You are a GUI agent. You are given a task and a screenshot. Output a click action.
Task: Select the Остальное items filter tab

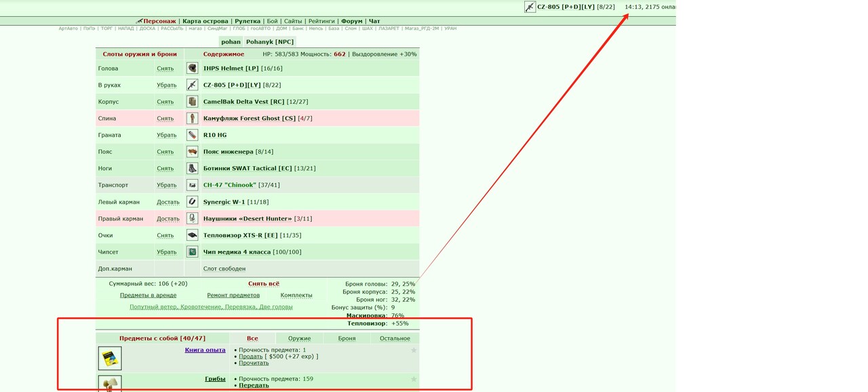(395, 338)
